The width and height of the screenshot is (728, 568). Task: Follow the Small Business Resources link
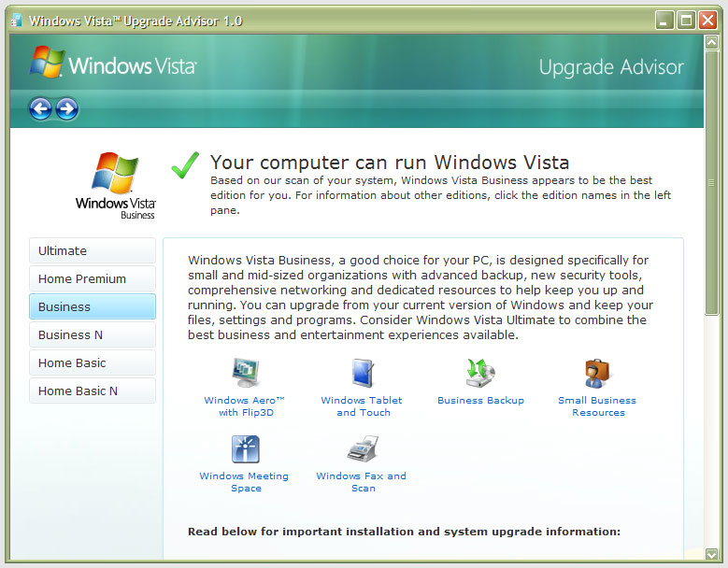click(x=597, y=406)
